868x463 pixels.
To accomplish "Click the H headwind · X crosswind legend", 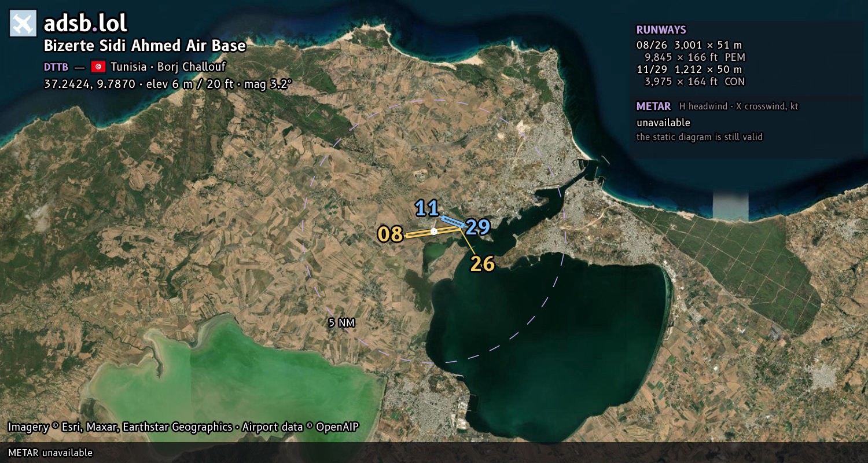I will coord(739,106).
